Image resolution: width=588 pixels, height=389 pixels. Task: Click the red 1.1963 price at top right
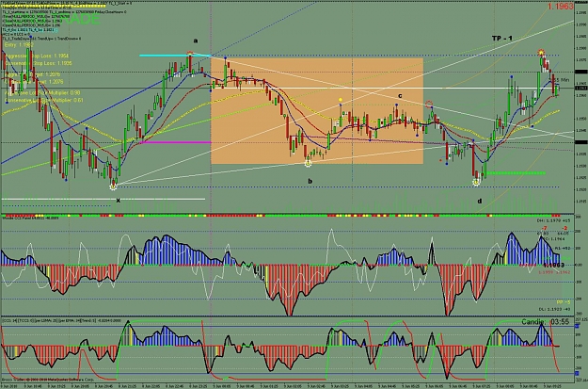click(x=561, y=7)
